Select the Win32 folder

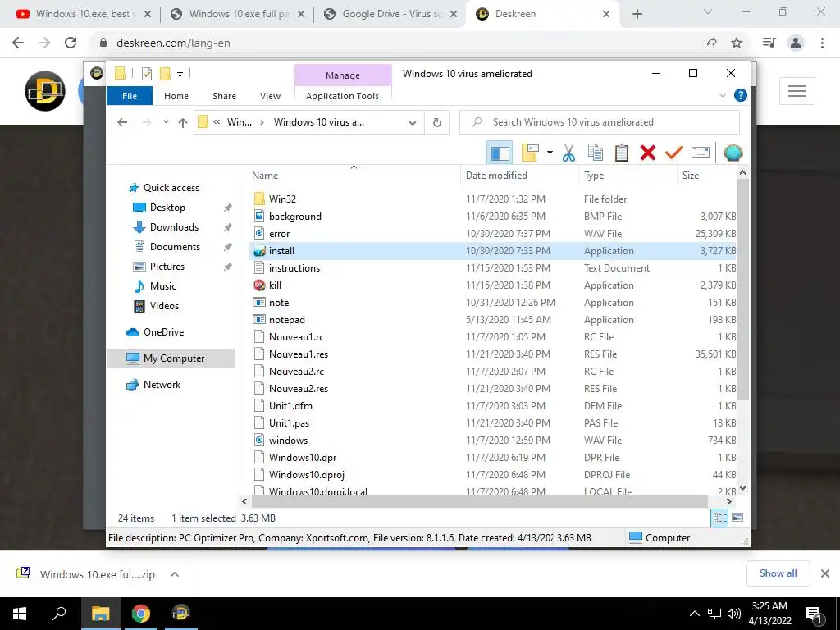[x=282, y=199]
